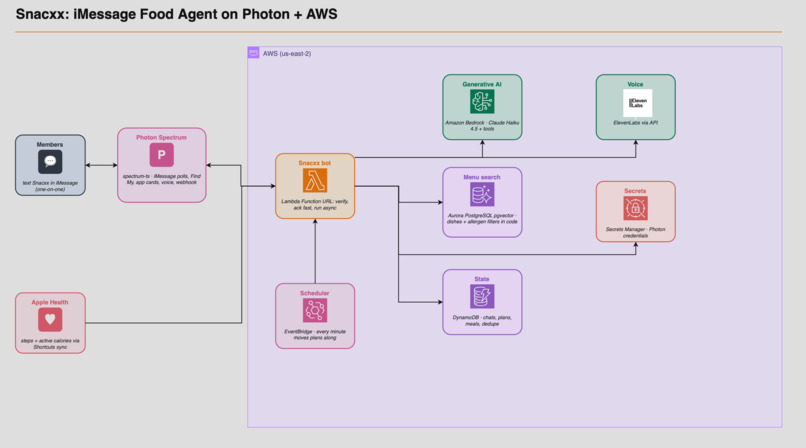Click the AWS logo badge in region header
Image resolution: width=806 pixels, height=448 pixels.
253,52
